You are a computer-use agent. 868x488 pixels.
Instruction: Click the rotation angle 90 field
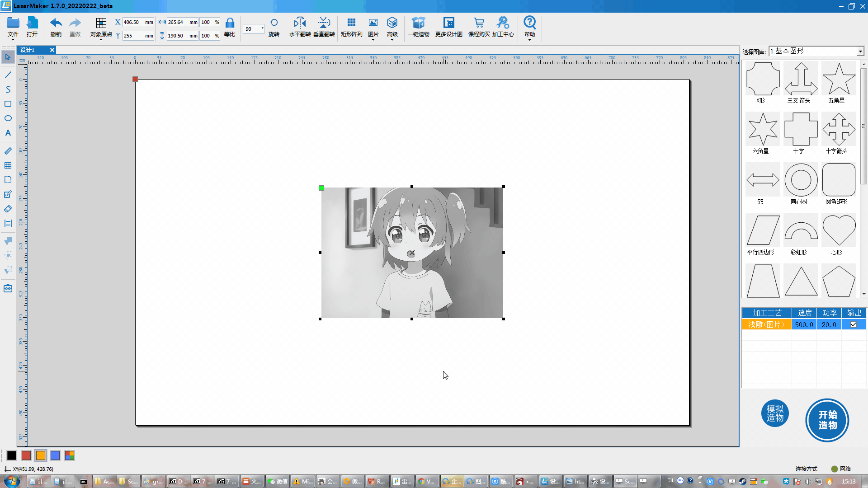[x=253, y=29]
